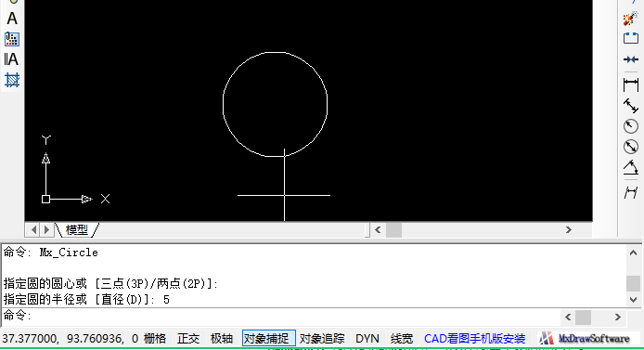
Task: Click the blue arrows pointing inward icon
Action: (630, 59)
